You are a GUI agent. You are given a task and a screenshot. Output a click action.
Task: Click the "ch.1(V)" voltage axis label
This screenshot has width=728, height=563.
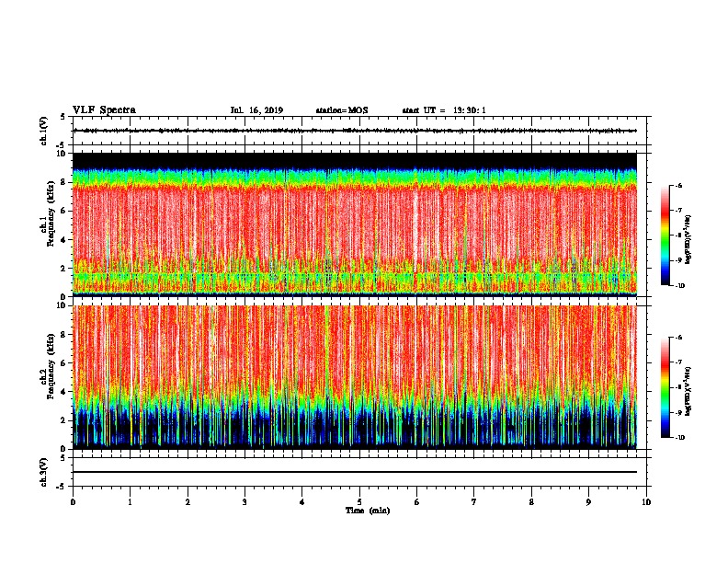43,131
